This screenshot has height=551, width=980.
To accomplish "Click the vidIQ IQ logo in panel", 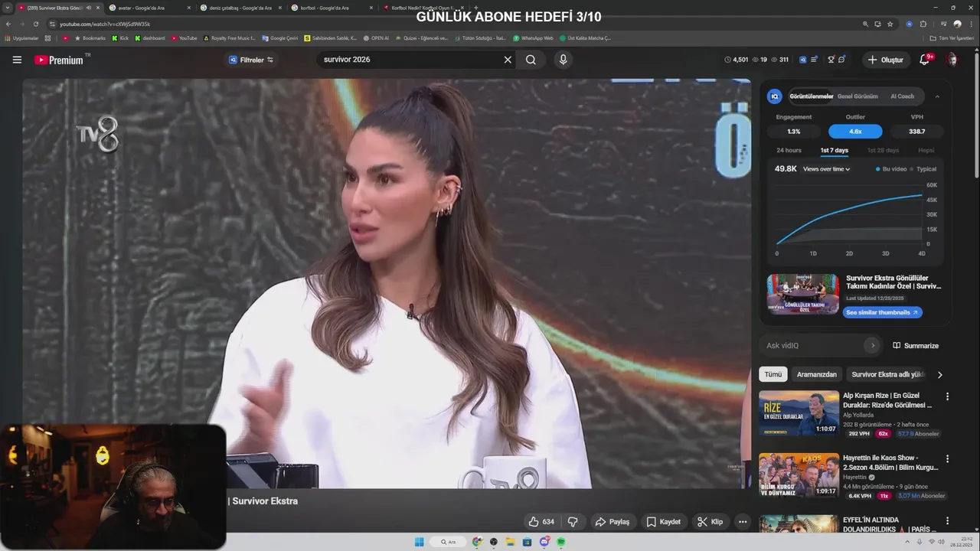I will pos(775,96).
